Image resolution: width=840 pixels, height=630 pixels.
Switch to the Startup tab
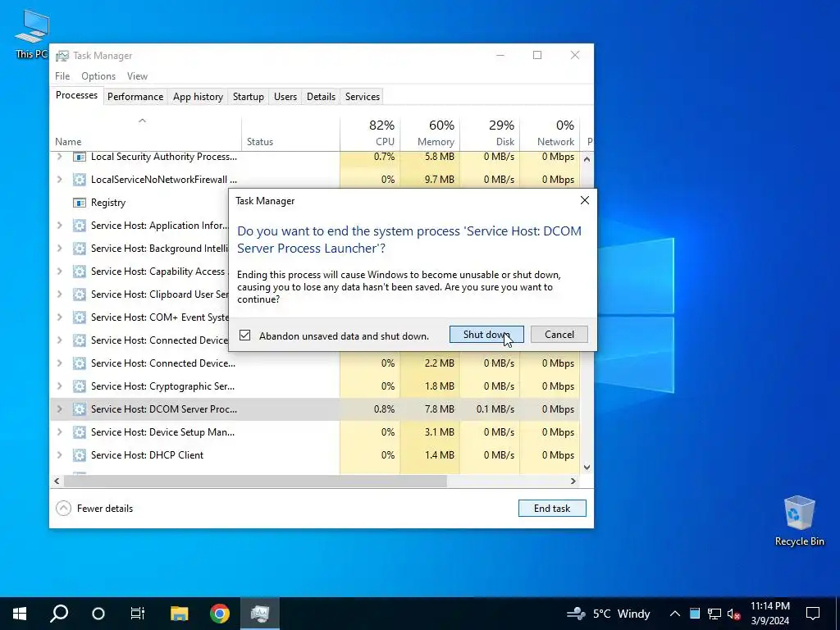click(248, 97)
